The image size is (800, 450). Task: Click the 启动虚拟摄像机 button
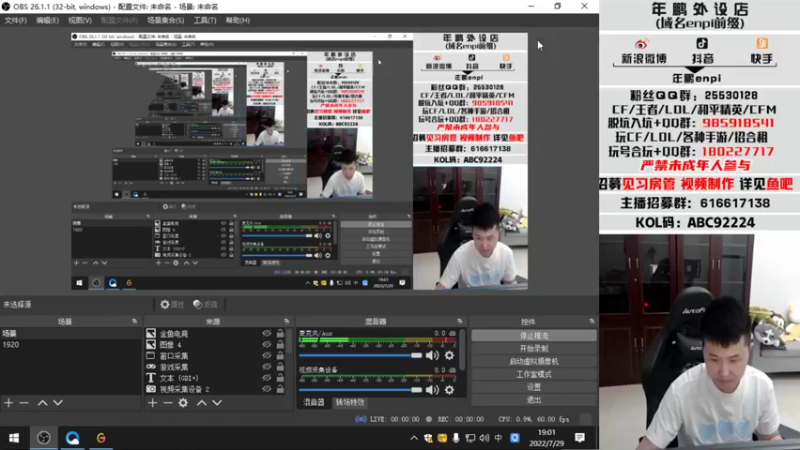point(534,361)
